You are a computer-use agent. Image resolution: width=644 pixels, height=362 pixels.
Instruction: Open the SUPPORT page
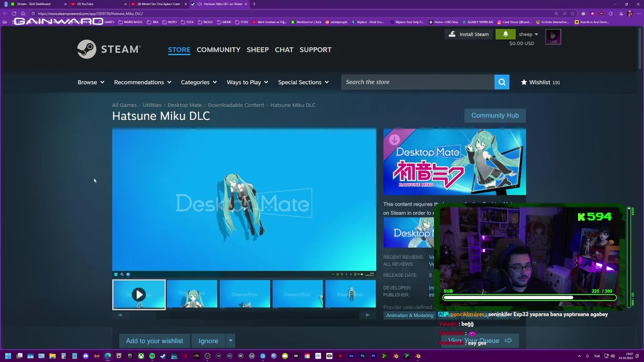pyautogui.click(x=315, y=50)
